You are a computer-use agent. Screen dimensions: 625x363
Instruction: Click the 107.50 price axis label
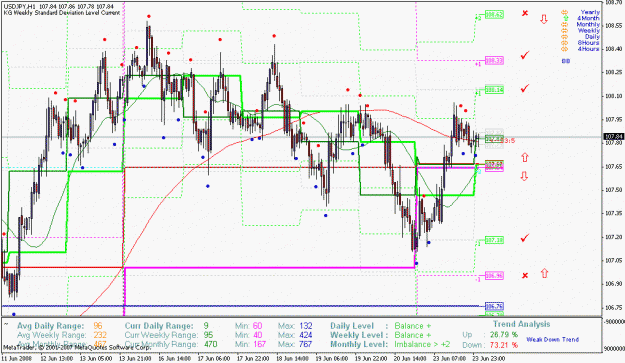click(x=613, y=190)
